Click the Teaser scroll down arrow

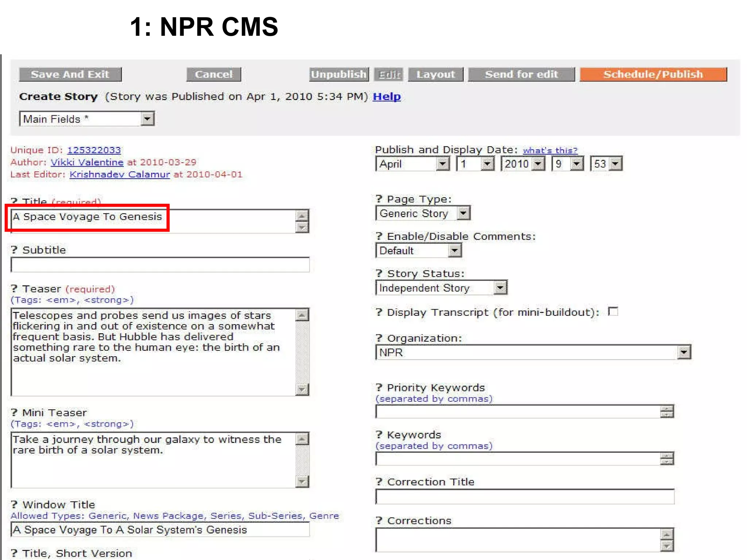click(302, 389)
